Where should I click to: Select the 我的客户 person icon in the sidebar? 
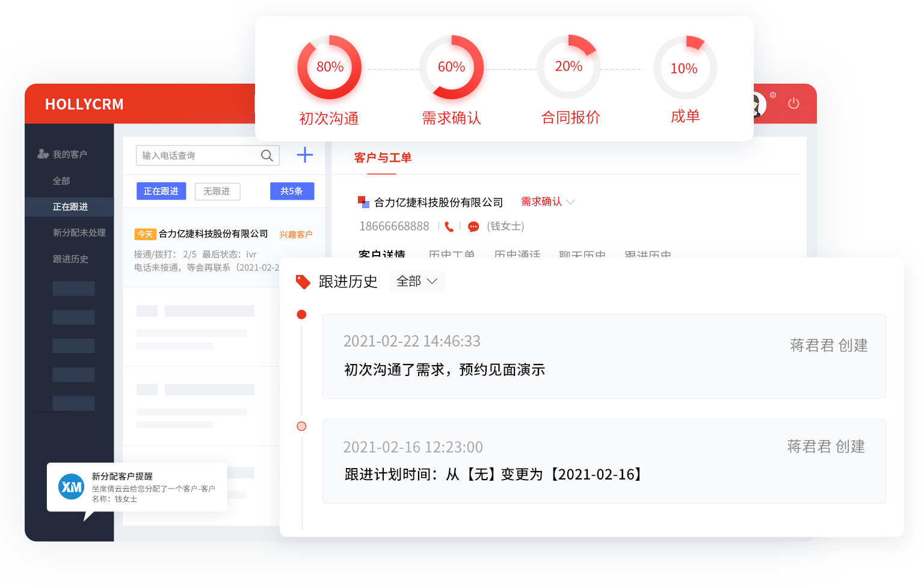coord(42,153)
